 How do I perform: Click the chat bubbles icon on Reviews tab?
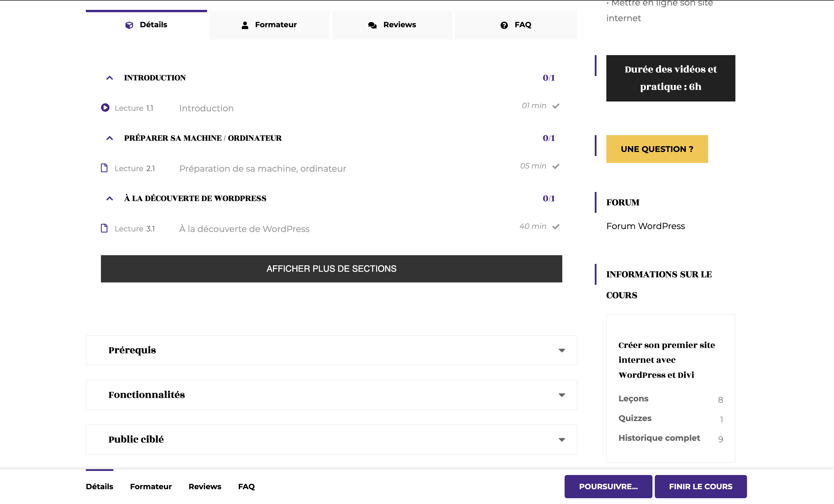tap(372, 25)
